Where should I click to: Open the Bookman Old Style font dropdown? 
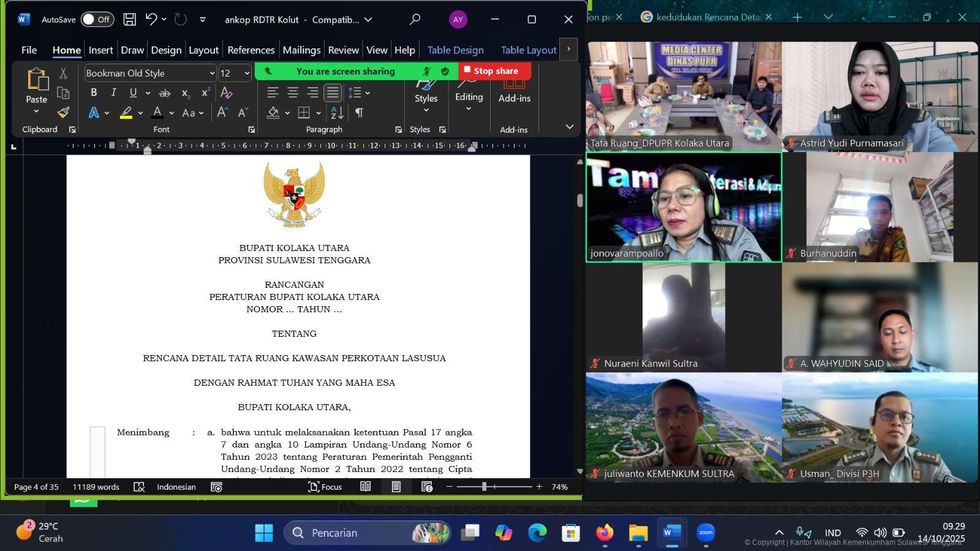click(x=212, y=73)
